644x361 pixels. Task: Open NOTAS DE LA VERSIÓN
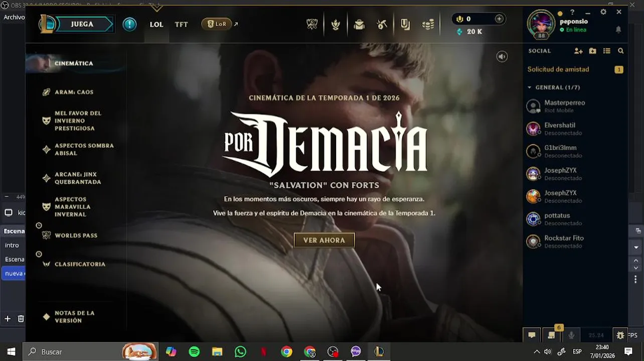75,317
